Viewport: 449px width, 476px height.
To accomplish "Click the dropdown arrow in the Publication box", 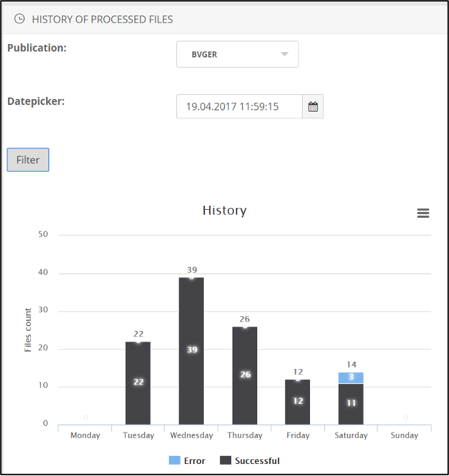I will click(284, 54).
